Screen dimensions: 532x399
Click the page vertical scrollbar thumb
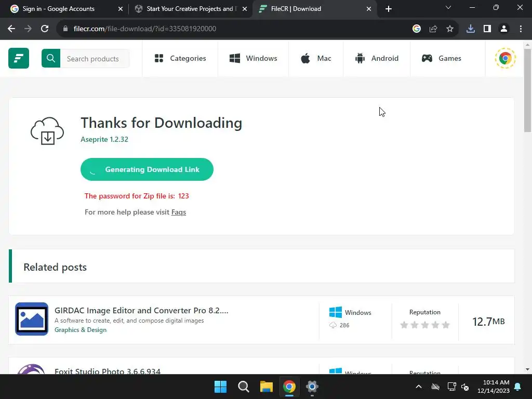(x=528, y=90)
